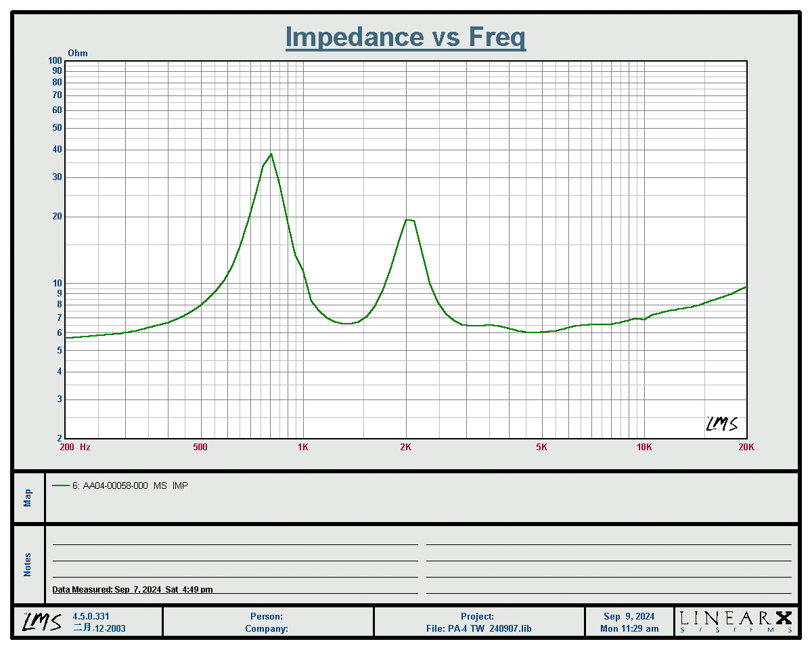Click the Sep 9, 2024 date text
Viewport: 812px width, 650px height.
click(x=629, y=617)
